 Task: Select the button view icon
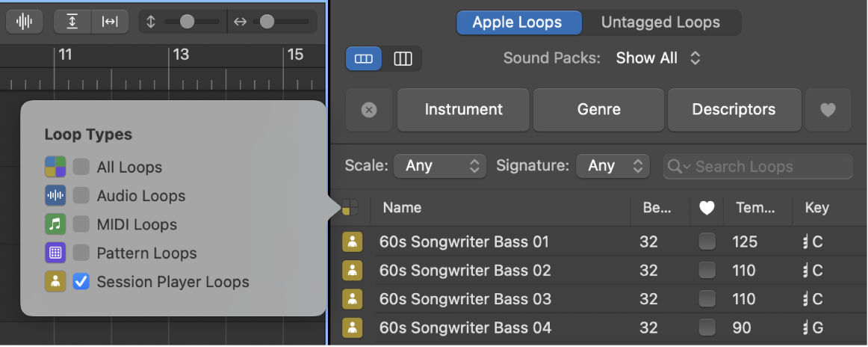(x=364, y=59)
